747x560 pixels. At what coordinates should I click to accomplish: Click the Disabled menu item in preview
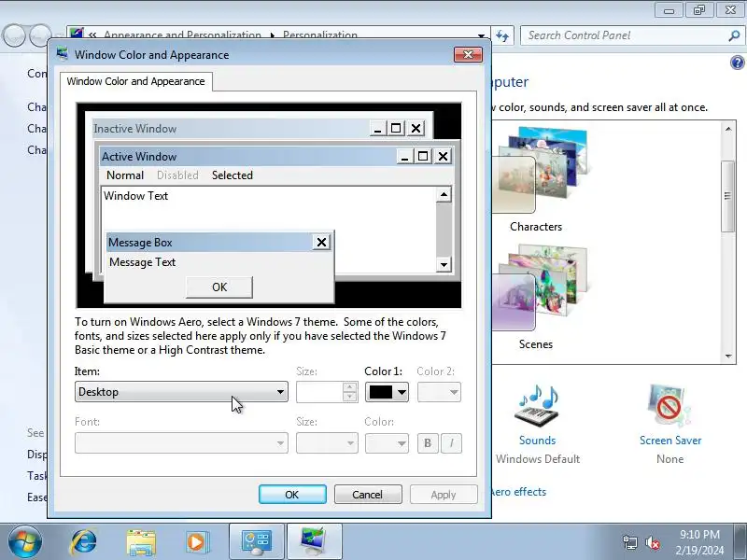tap(177, 175)
